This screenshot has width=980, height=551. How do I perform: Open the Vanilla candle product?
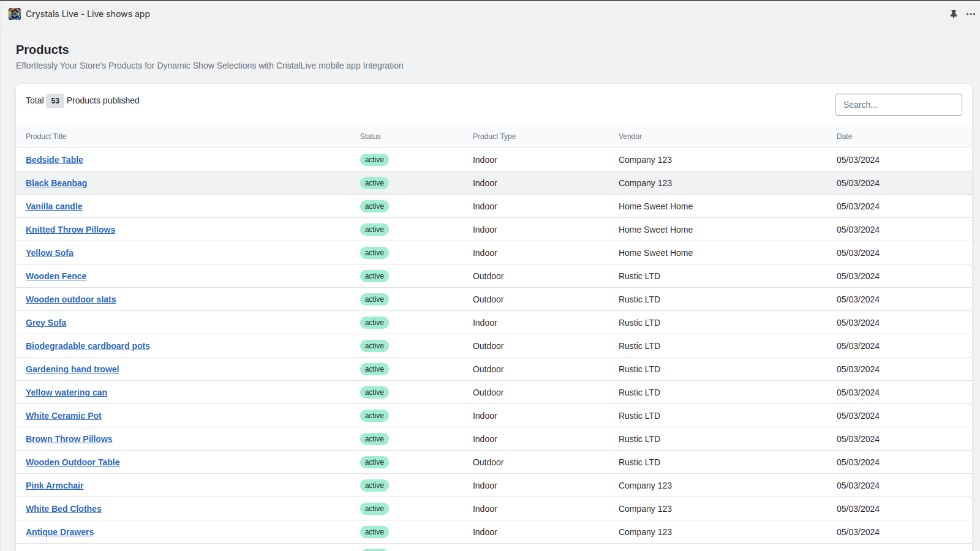(54, 206)
